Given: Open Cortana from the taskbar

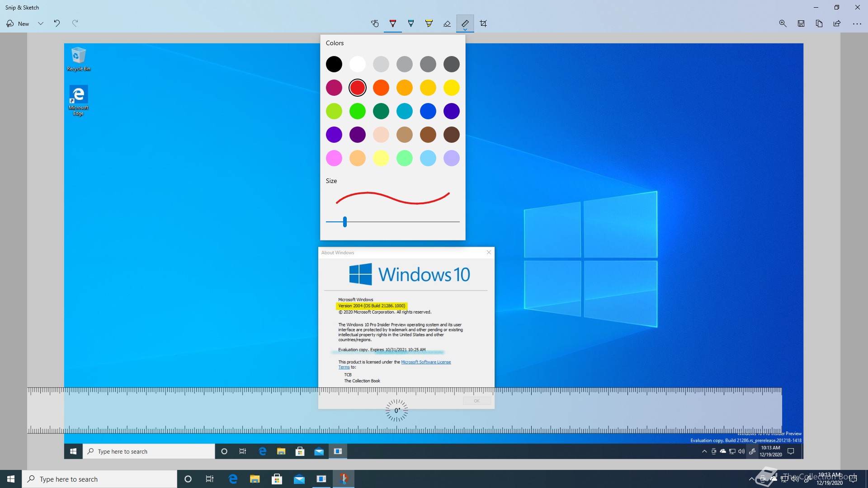Looking at the screenshot, I should pos(188,479).
